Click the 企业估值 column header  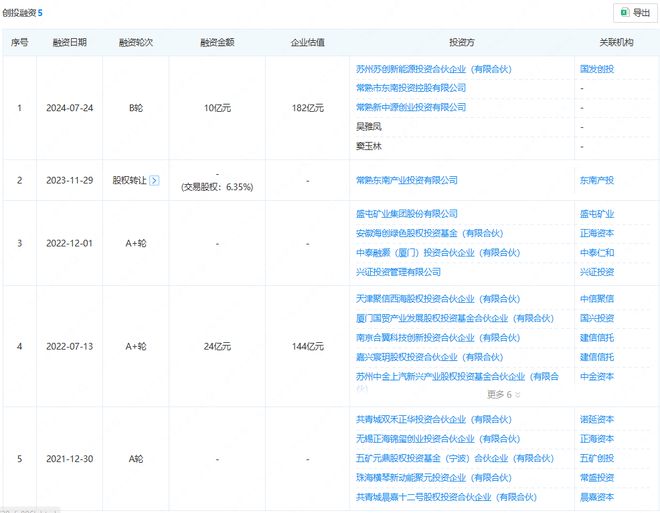coord(308,42)
